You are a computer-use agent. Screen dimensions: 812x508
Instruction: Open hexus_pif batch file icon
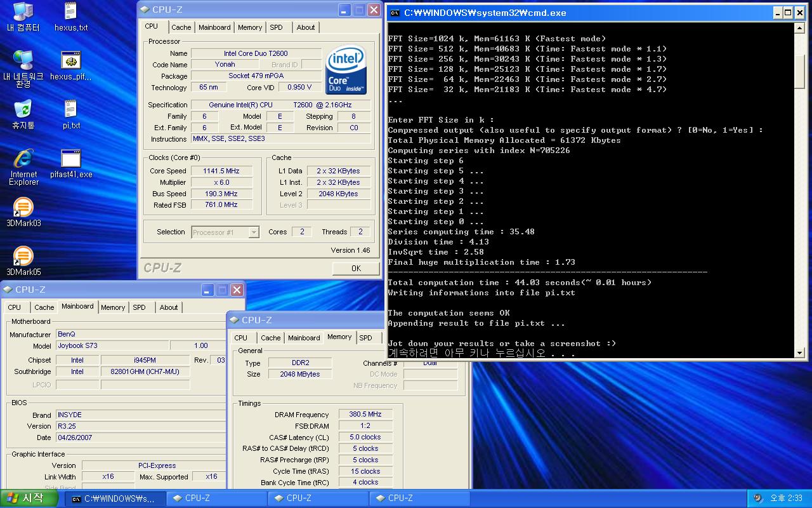[71, 66]
